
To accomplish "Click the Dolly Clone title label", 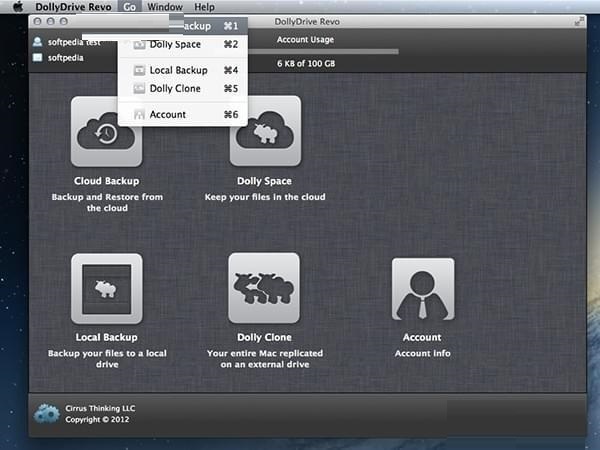I will pyautogui.click(x=264, y=337).
